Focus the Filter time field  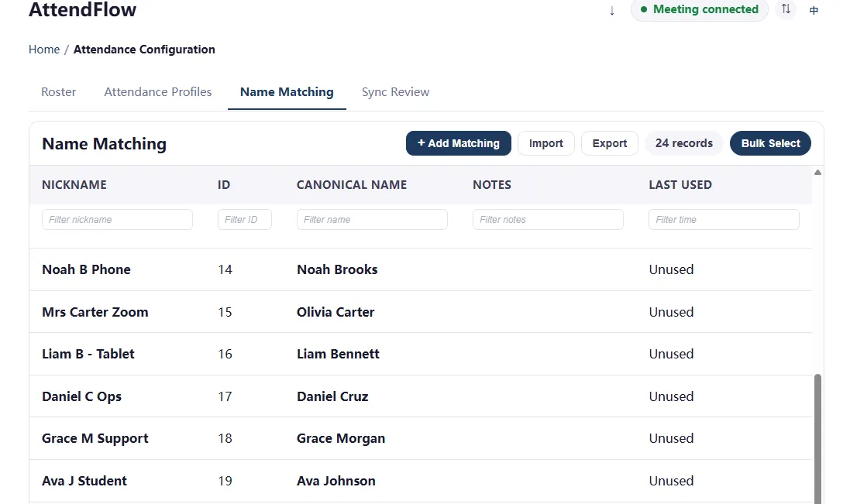point(724,219)
